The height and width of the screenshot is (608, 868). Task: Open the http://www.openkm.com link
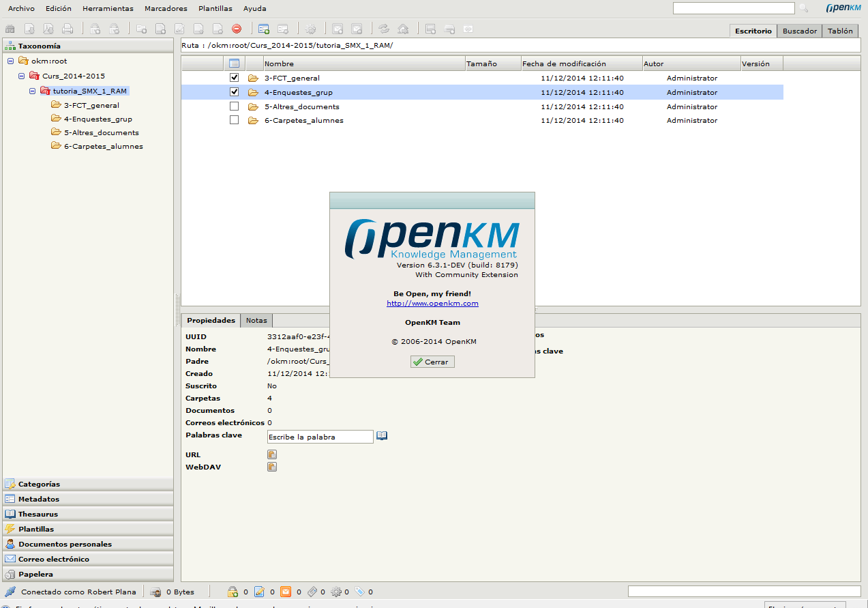[x=432, y=303]
